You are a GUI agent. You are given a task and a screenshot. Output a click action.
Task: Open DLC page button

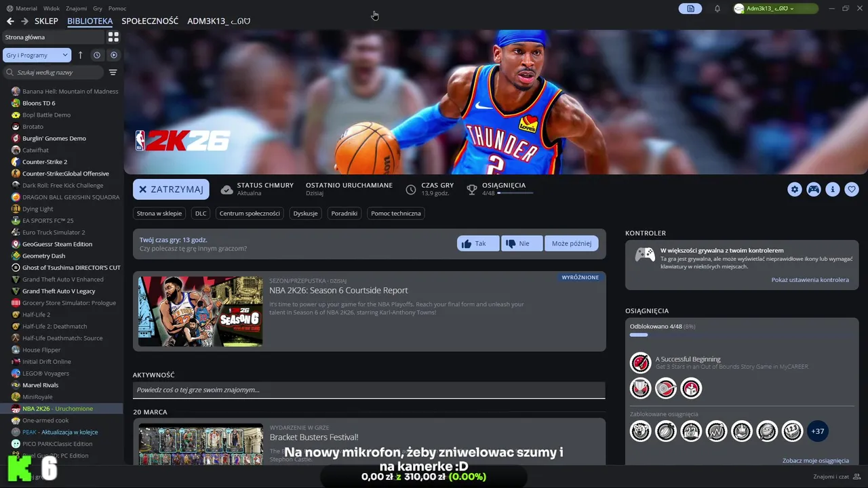[201, 213]
